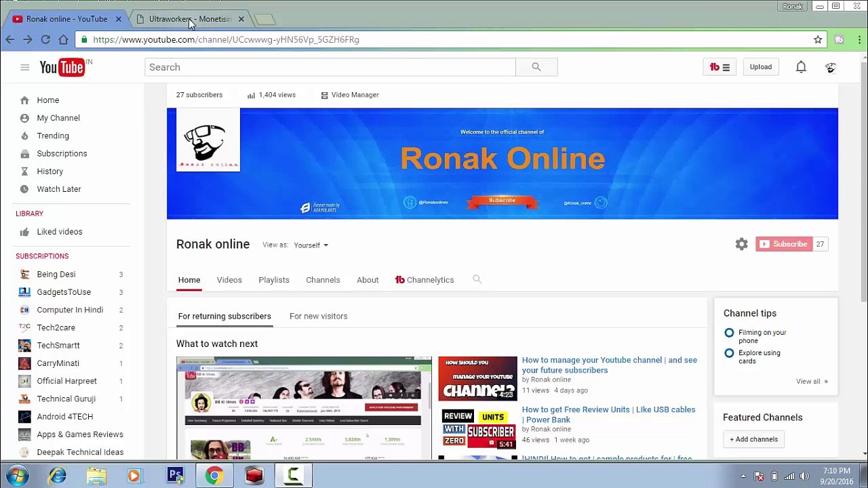Click the YouTube search input field

tap(330, 67)
